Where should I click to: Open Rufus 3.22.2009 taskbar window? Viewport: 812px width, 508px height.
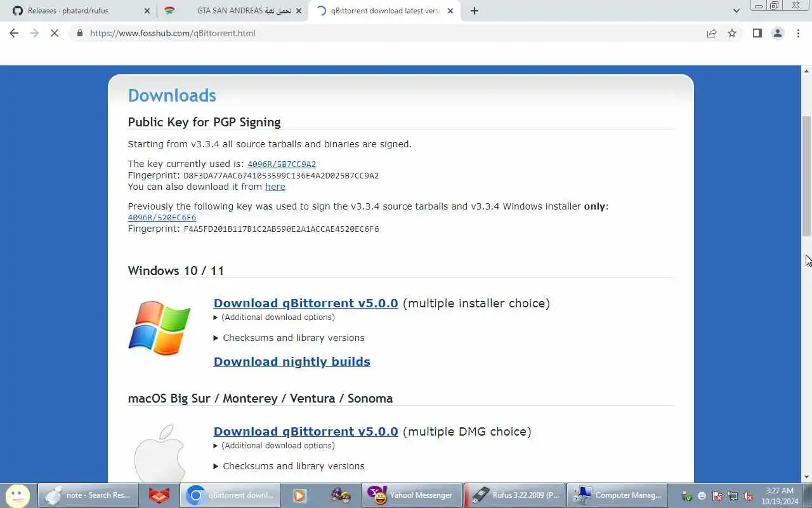[x=514, y=495]
